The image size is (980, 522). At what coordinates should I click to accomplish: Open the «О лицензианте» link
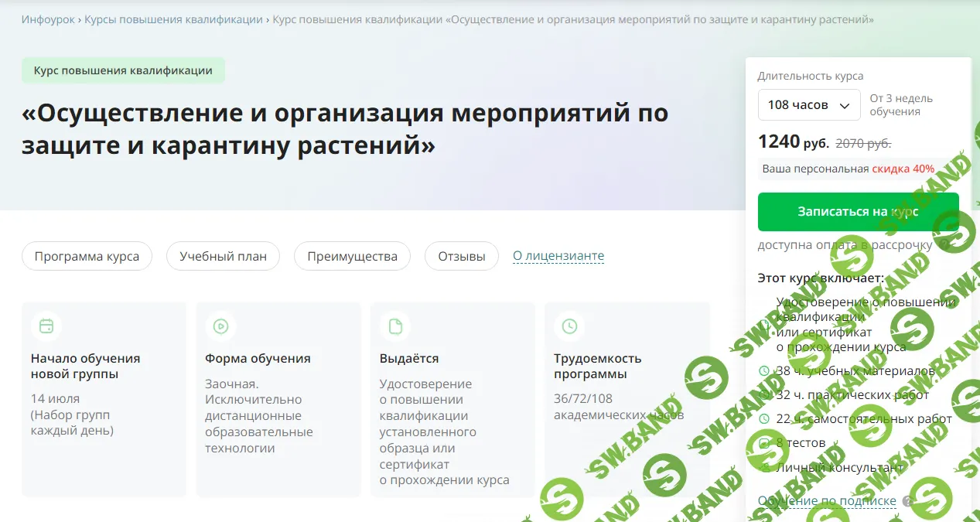pyautogui.click(x=558, y=255)
